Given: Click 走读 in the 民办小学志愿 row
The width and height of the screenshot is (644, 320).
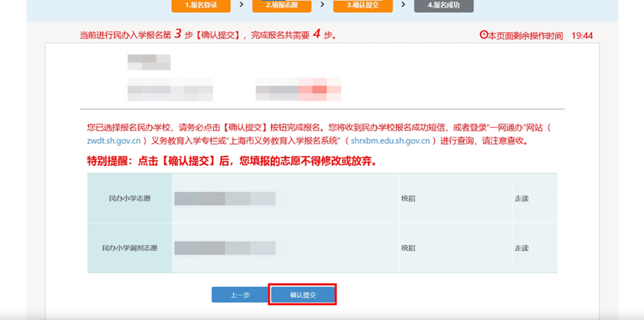Looking at the screenshot, I should [522, 198].
